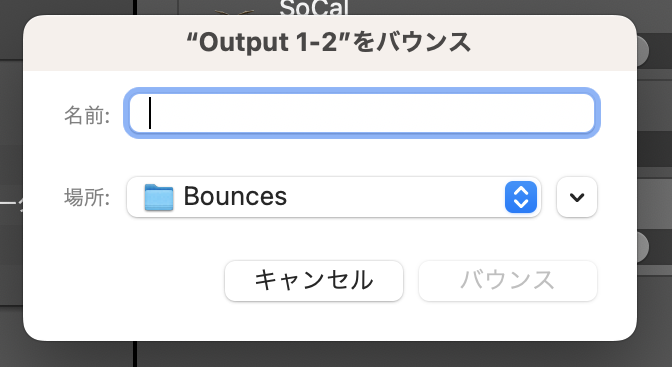Screen dimensions: 672x367
Task: Click the vertical black divider line at bottom-left
Action: pos(135,354)
